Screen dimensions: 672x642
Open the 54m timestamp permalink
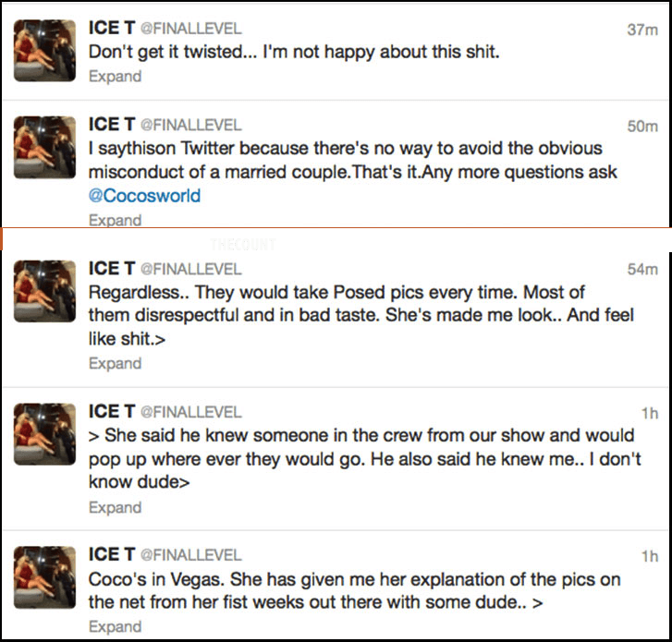641,269
